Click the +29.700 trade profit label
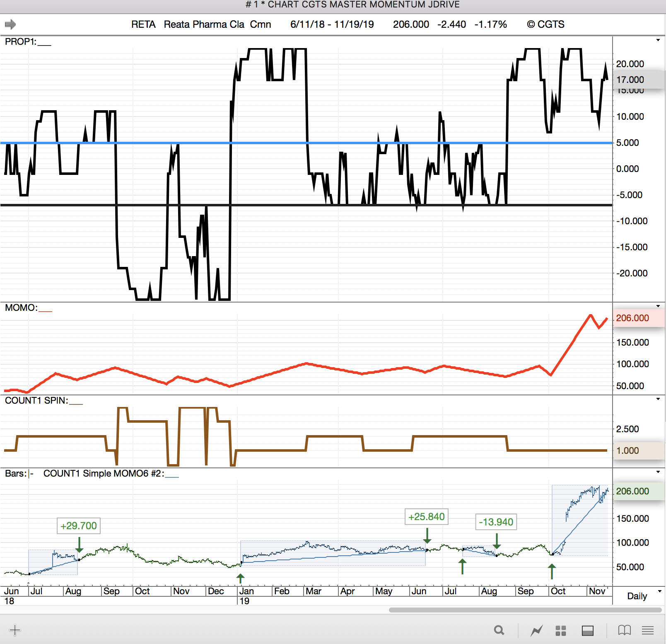 [x=79, y=526]
